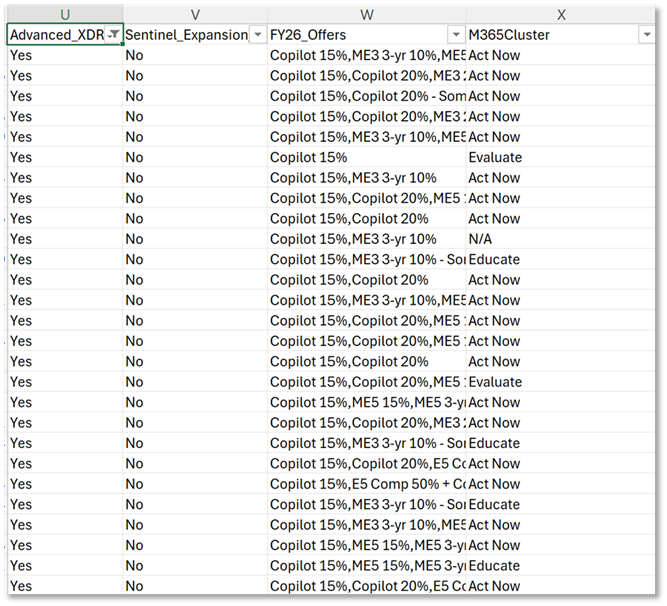Select cell 'Copilot 15%,Copilot 20% - Som'

pos(367,96)
